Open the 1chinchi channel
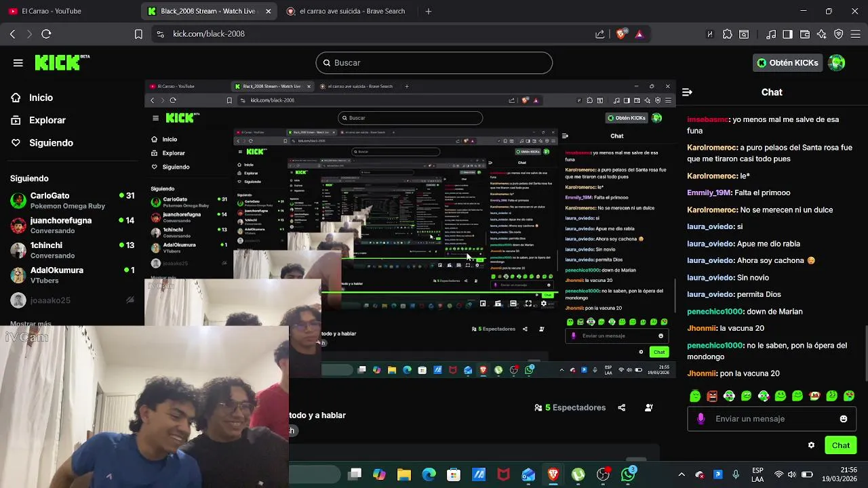This screenshot has width=868, height=488. point(72,250)
